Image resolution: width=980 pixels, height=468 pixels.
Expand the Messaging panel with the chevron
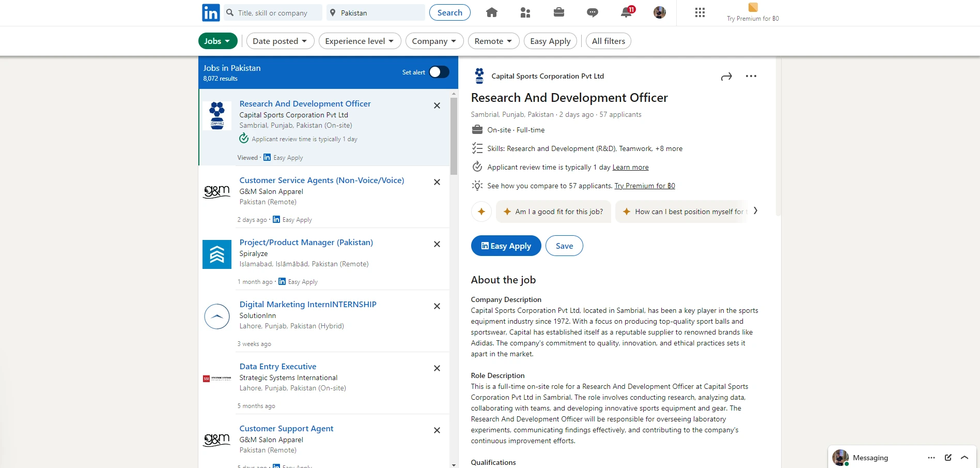tap(965, 458)
